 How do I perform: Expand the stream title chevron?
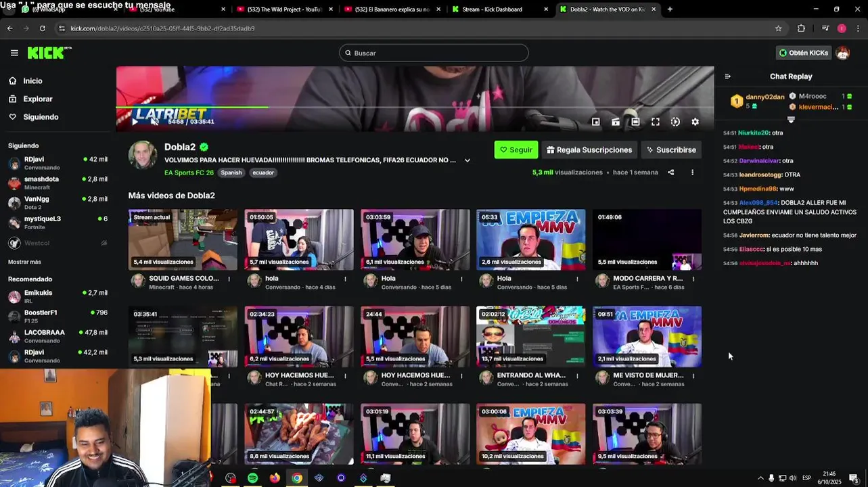467,160
